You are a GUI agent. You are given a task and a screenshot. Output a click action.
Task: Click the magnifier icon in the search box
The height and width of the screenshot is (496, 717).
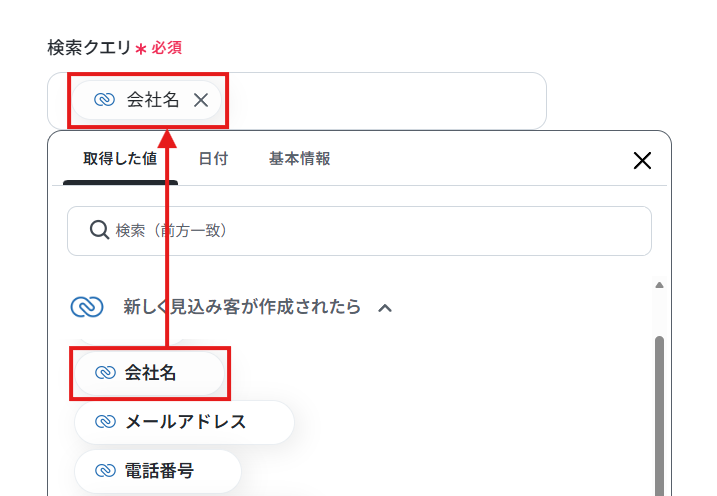click(99, 230)
